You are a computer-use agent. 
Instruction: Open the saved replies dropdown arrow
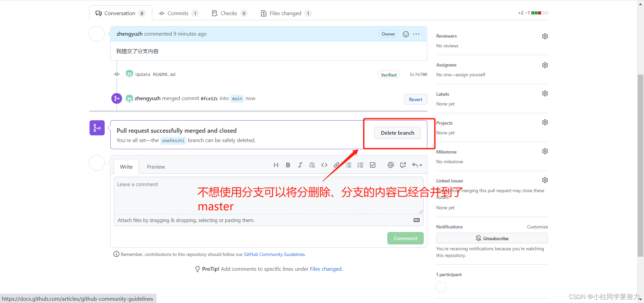[x=418, y=165]
